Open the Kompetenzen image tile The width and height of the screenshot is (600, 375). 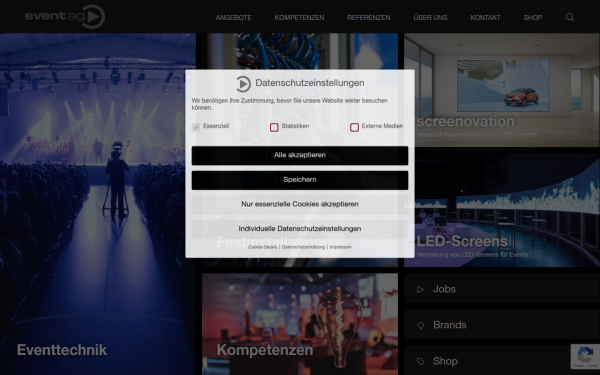tap(300, 324)
